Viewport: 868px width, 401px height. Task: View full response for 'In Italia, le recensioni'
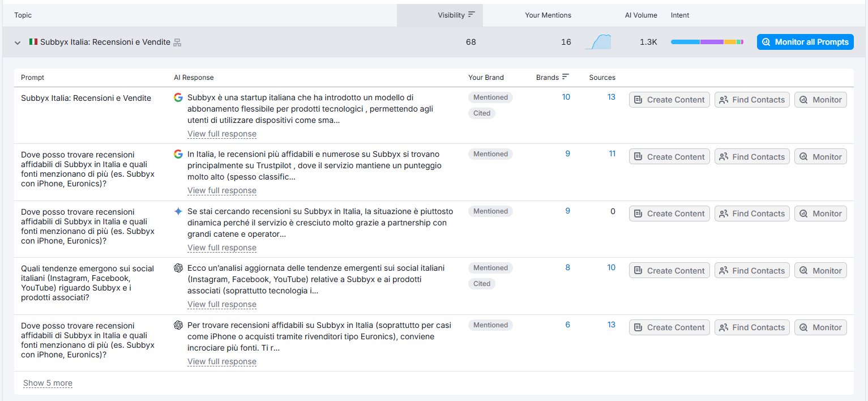tap(222, 191)
